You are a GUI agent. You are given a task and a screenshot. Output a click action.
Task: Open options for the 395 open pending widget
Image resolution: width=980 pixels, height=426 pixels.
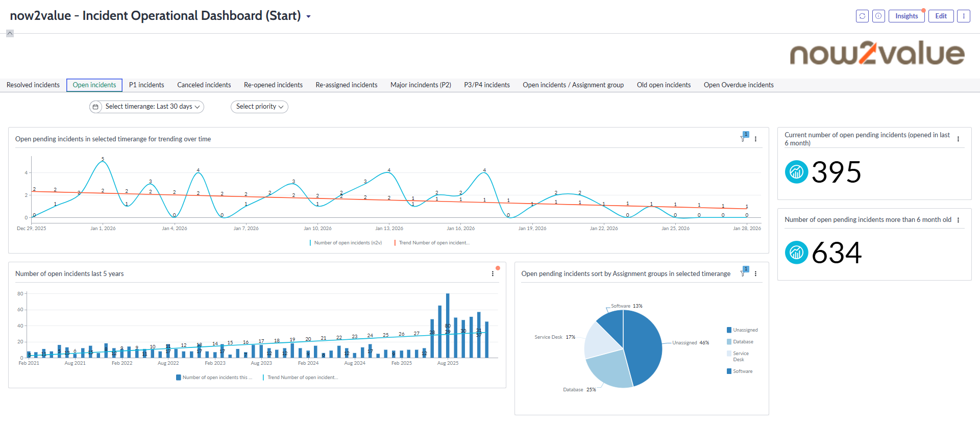point(958,139)
